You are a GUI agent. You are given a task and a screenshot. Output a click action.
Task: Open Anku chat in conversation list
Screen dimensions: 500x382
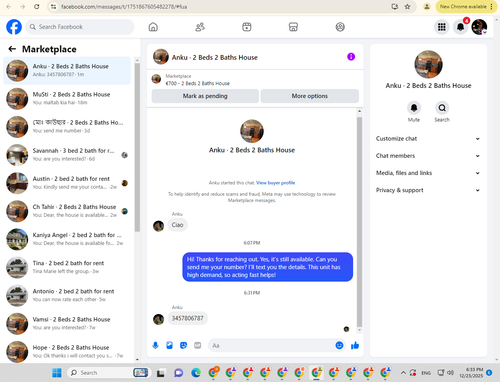click(67, 70)
